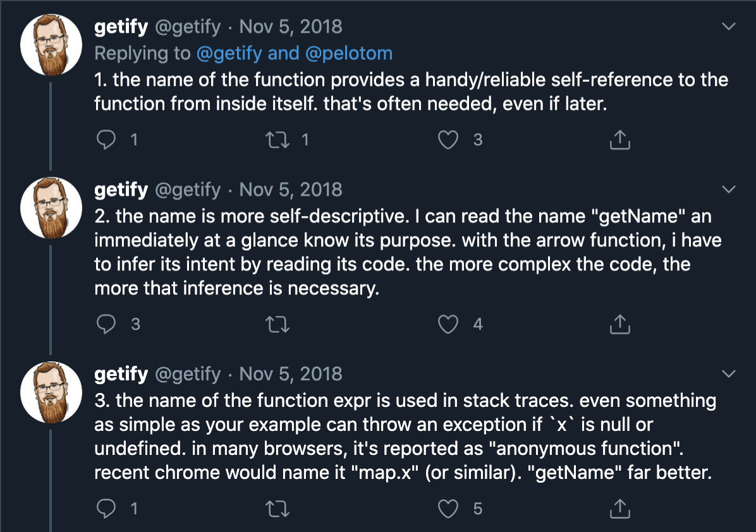Retweet the tweet mentioning 'map.x'
The width and height of the screenshot is (756, 532).
(278, 509)
